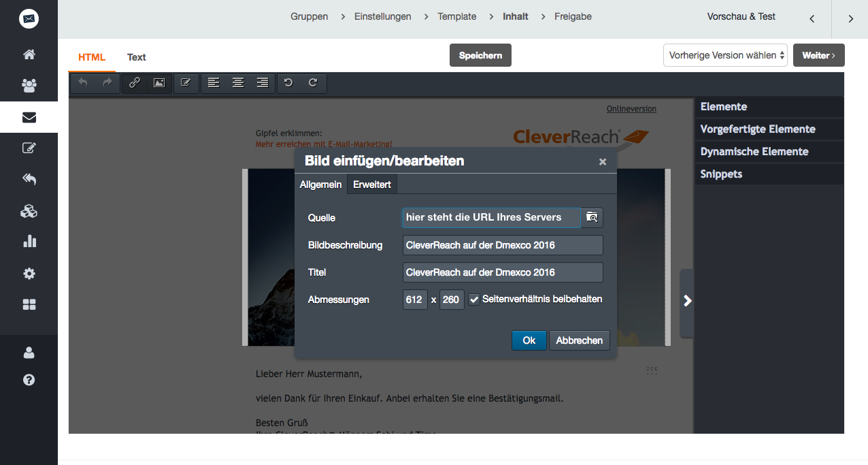Confirm dialog with Ok button
This screenshot has height=465, width=868.
(529, 340)
